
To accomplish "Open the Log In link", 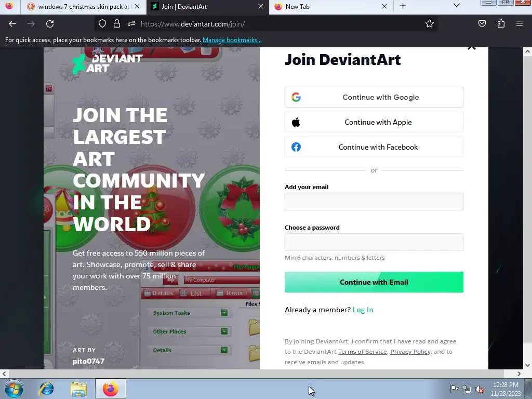I will point(363,310).
